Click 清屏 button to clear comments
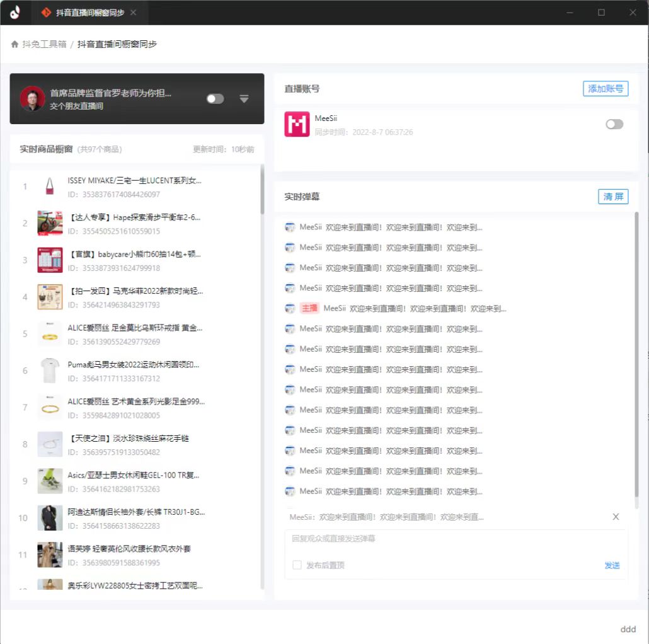This screenshot has width=649, height=644. [613, 197]
